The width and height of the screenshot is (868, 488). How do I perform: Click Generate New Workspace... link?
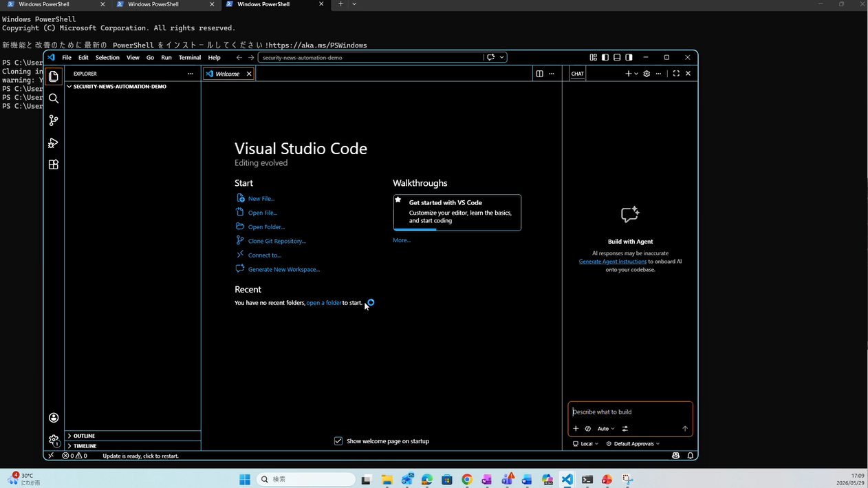tap(284, 269)
